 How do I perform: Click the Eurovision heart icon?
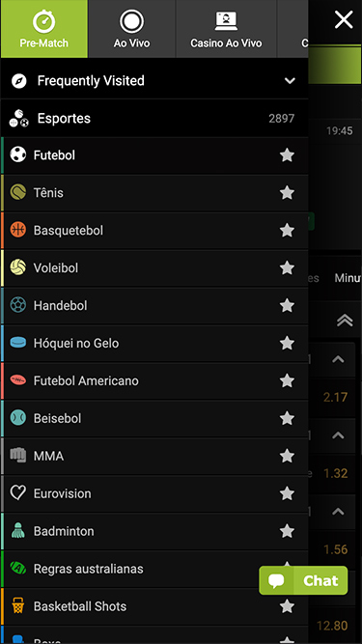pos(18,492)
